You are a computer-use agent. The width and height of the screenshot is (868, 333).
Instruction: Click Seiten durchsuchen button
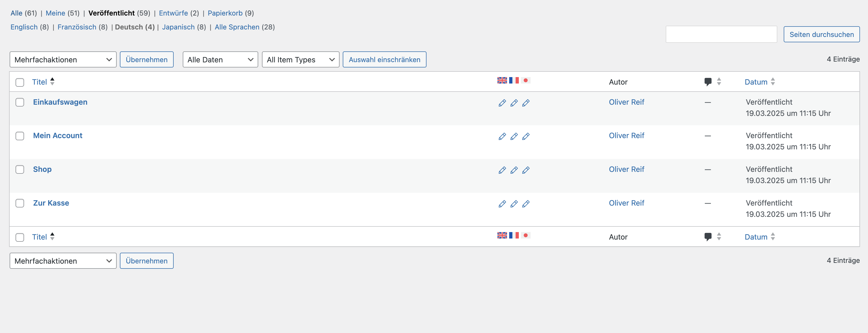pos(821,34)
